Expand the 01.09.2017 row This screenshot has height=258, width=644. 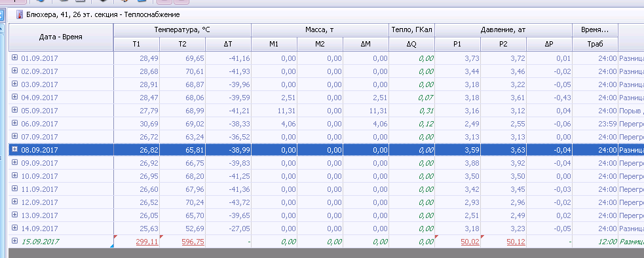[15, 58]
